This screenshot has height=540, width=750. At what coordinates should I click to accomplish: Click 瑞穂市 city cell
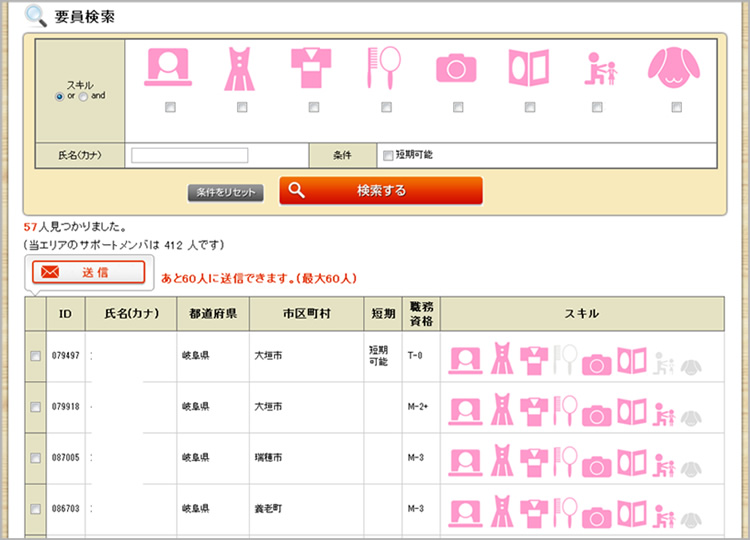coord(268,458)
